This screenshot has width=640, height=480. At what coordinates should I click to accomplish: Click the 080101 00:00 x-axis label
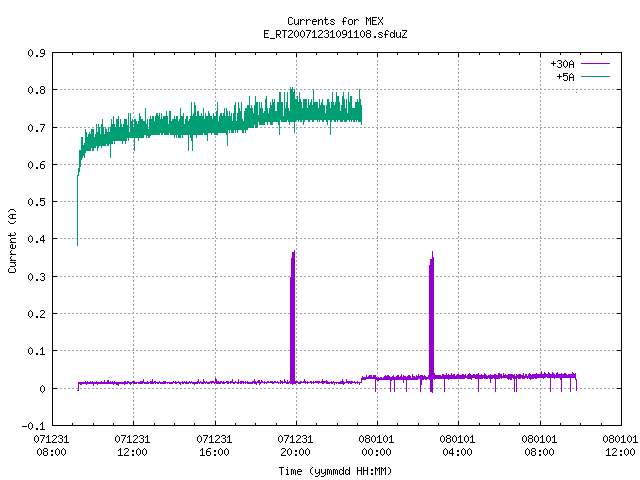(376, 446)
